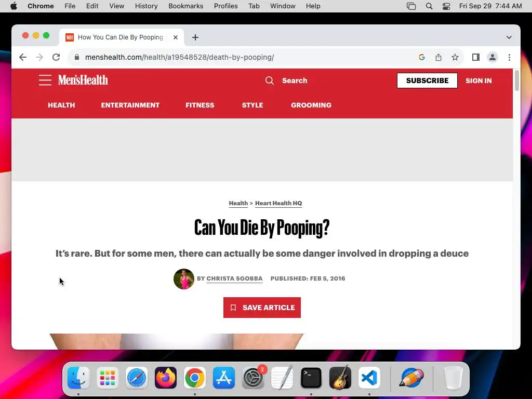Screen dimensions: 532x399
Task: Open the Profiles menu
Action: pyautogui.click(x=225, y=6)
